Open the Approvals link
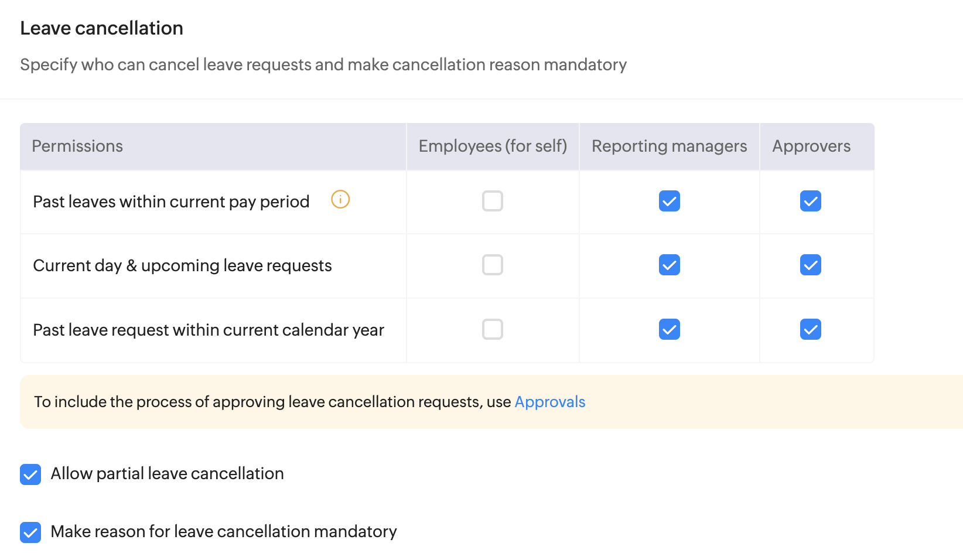 tap(549, 402)
